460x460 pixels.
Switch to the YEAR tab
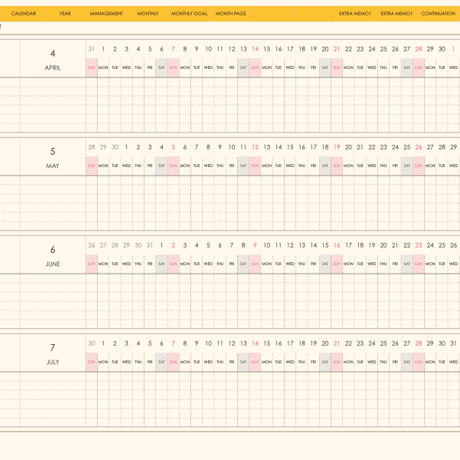click(65, 14)
